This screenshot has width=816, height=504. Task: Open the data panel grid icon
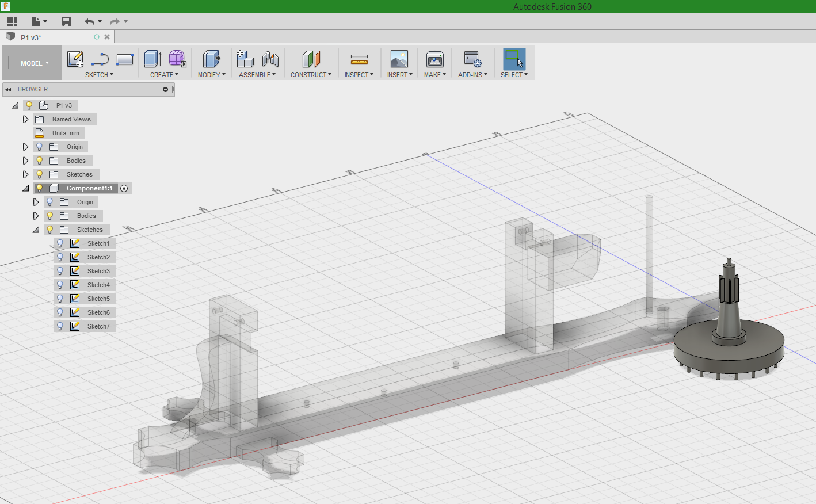(12, 22)
